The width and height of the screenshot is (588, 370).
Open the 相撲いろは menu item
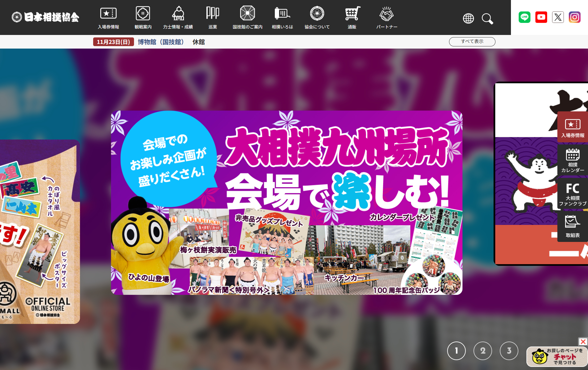point(282,18)
